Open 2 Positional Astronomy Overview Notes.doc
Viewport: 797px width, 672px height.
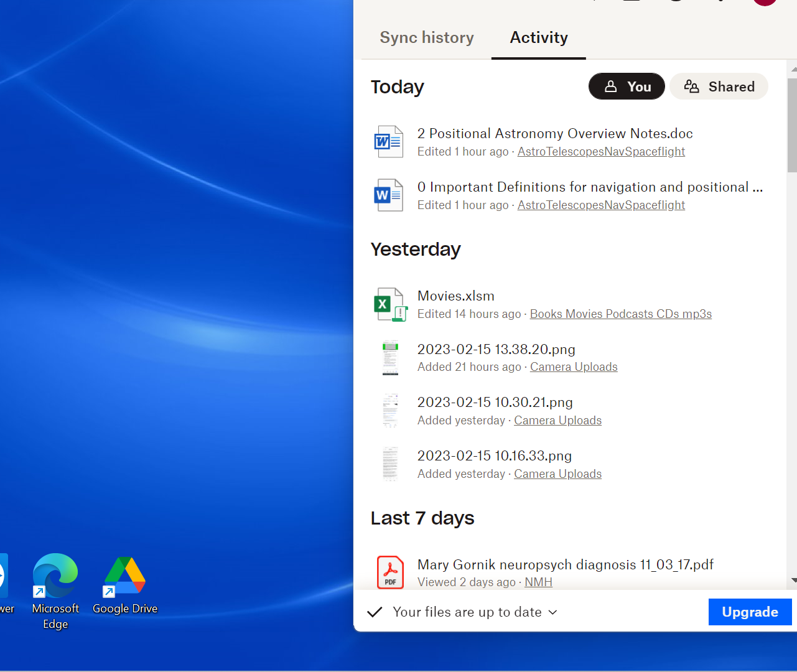[x=555, y=133]
